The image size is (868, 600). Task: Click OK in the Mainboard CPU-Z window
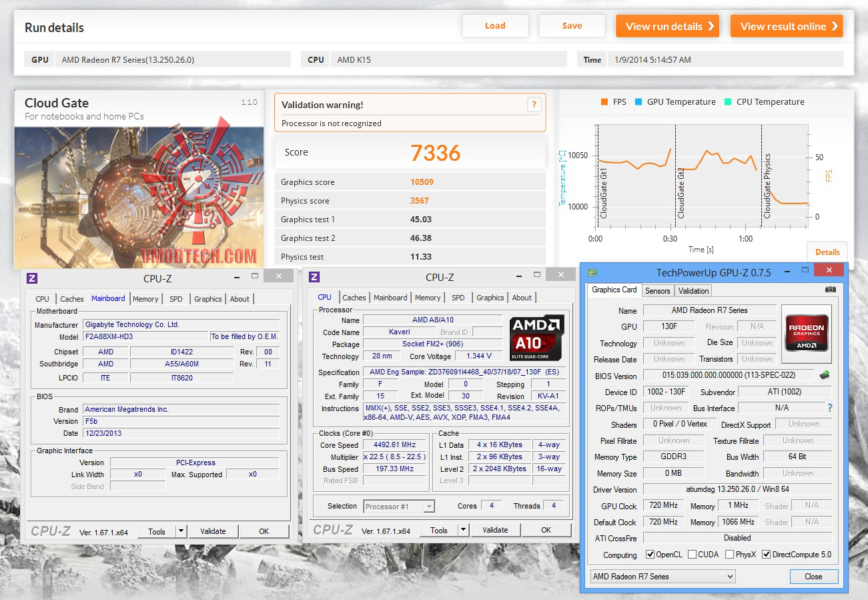(x=264, y=531)
